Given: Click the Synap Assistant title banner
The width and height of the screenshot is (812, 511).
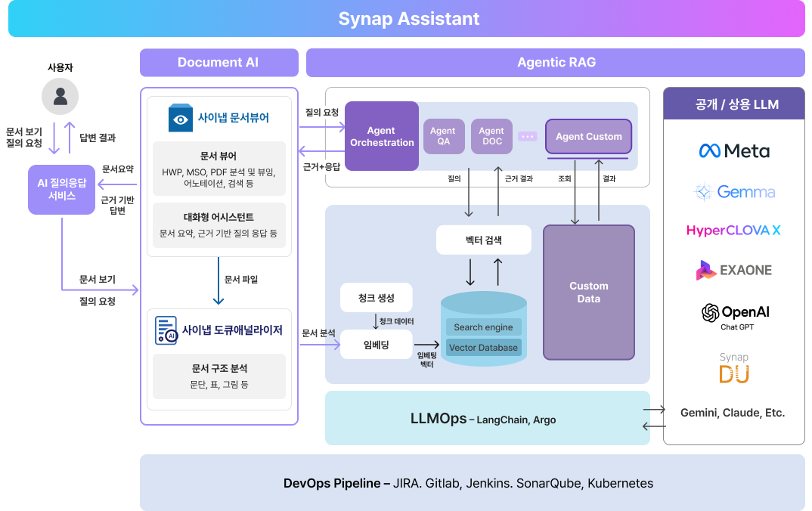Looking at the screenshot, I should tap(407, 19).
